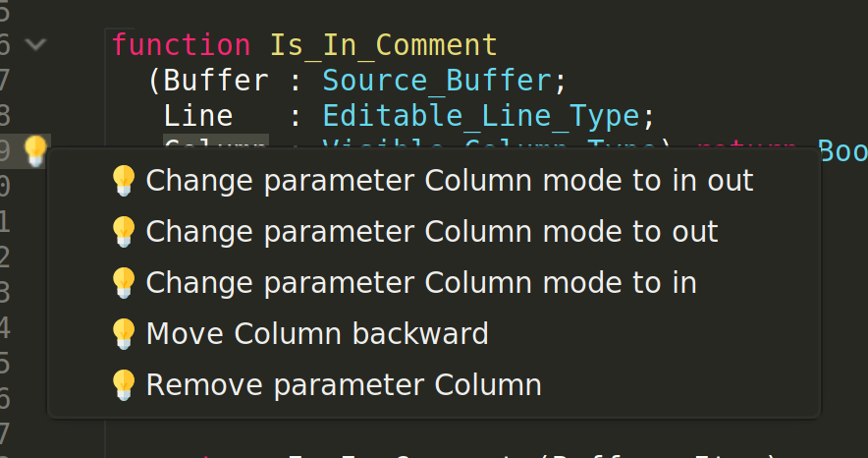
Task: Click the opening parenthesis before Buffer
Action: (x=154, y=82)
